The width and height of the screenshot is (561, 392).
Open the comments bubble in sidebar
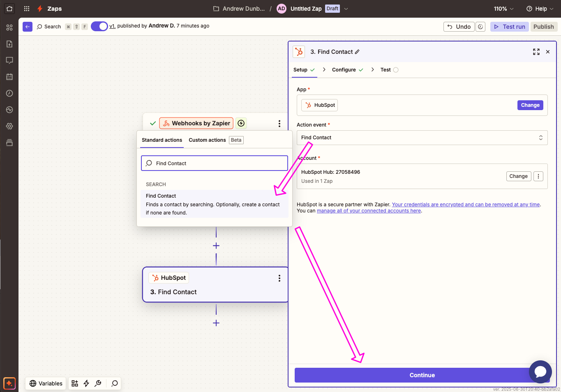[9, 60]
